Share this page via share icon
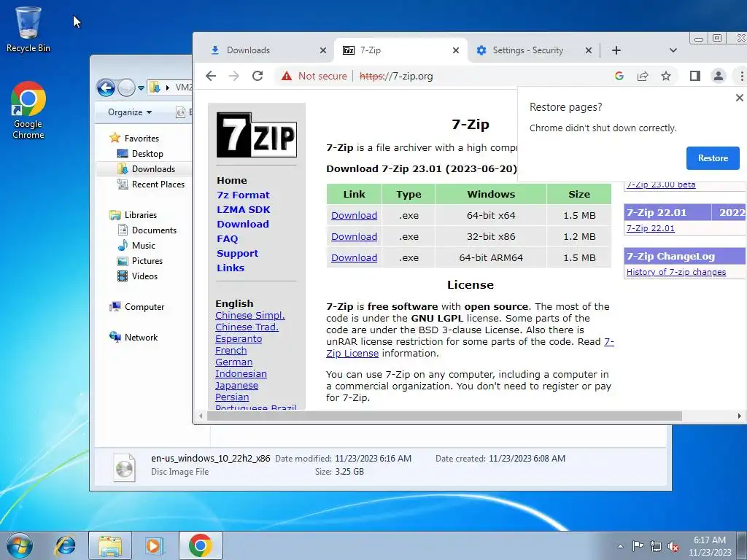 (643, 76)
